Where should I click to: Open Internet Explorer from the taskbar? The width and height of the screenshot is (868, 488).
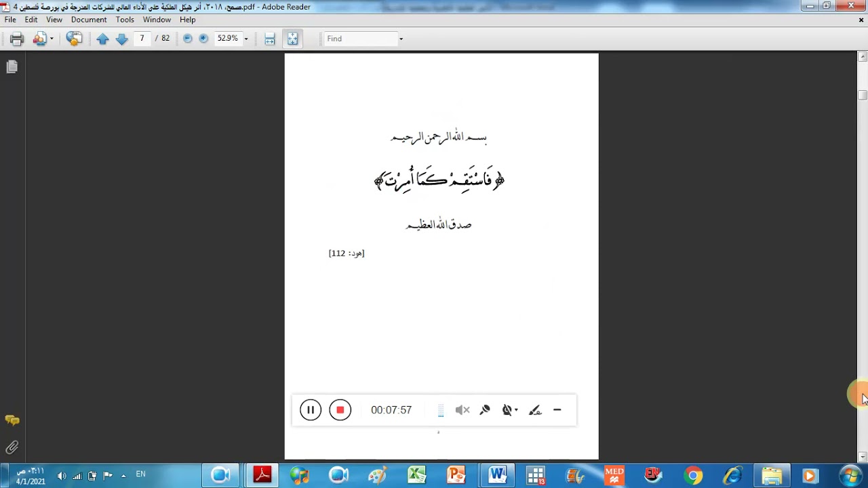pos(732,475)
